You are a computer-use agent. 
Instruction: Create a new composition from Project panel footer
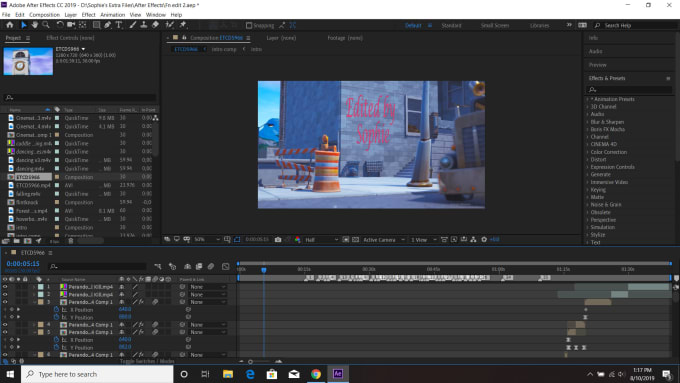click(x=28, y=241)
